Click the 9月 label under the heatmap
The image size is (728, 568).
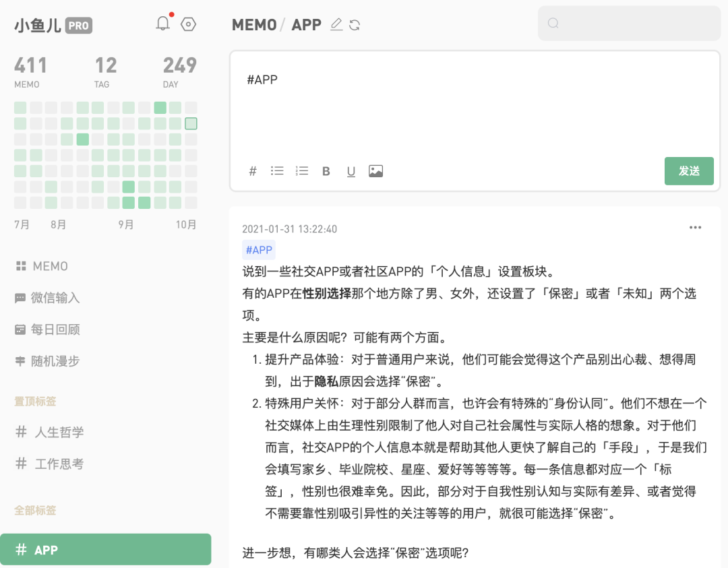click(x=126, y=224)
